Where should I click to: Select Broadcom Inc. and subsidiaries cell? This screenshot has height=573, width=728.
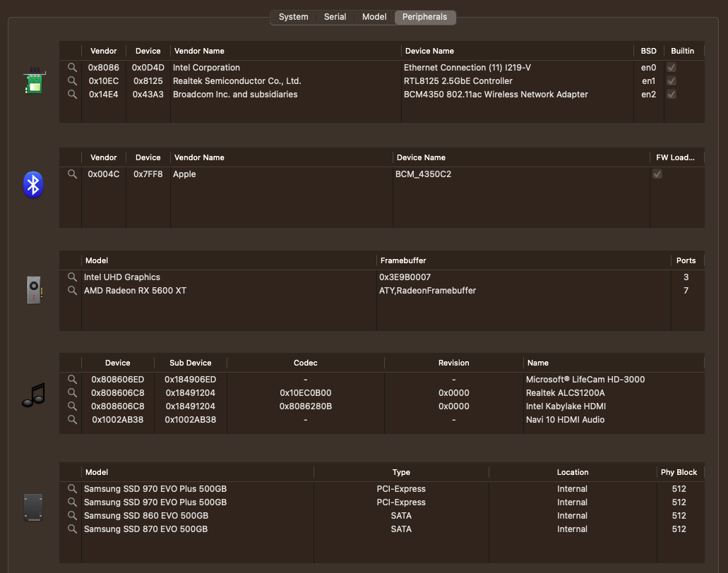(235, 94)
